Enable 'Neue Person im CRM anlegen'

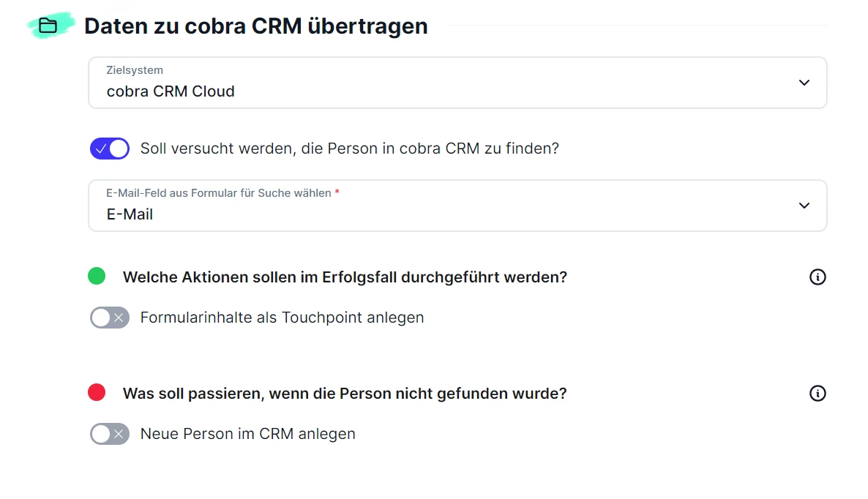pos(109,434)
